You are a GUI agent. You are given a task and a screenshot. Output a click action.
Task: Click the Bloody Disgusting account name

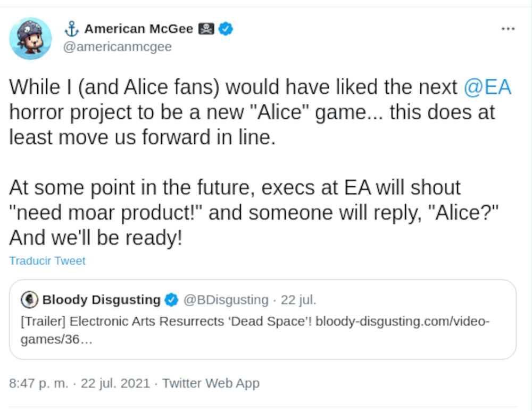101,300
